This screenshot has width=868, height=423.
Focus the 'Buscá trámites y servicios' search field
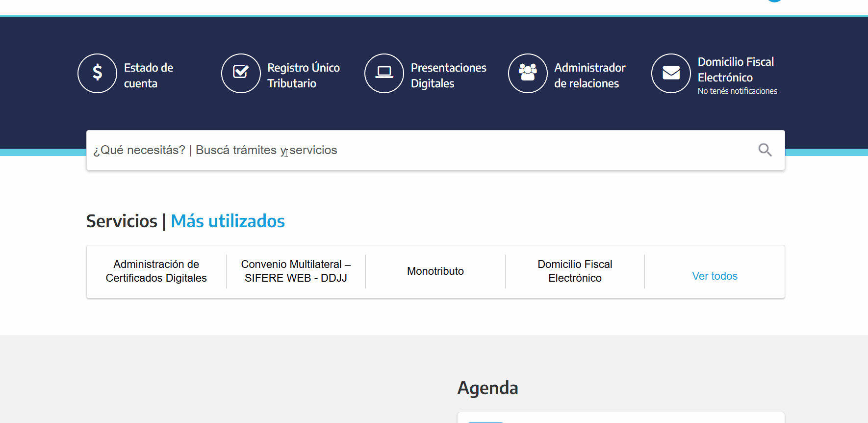422,150
